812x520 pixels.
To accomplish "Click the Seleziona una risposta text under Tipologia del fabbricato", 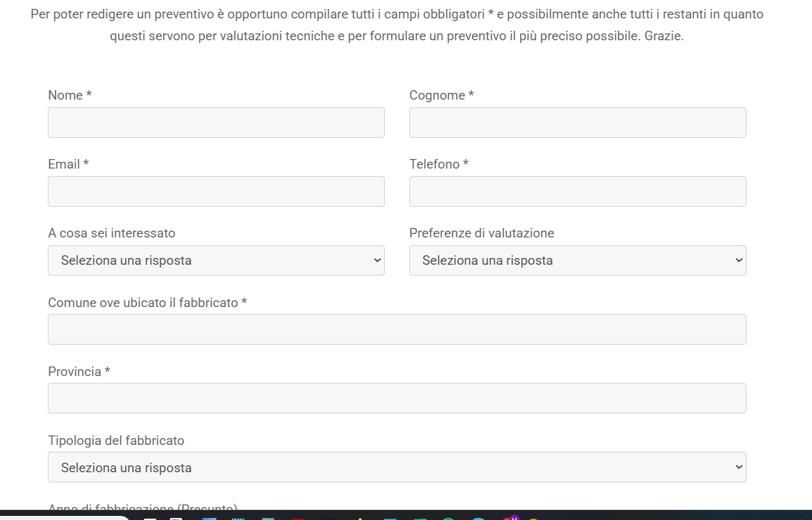I will point(127,467).
